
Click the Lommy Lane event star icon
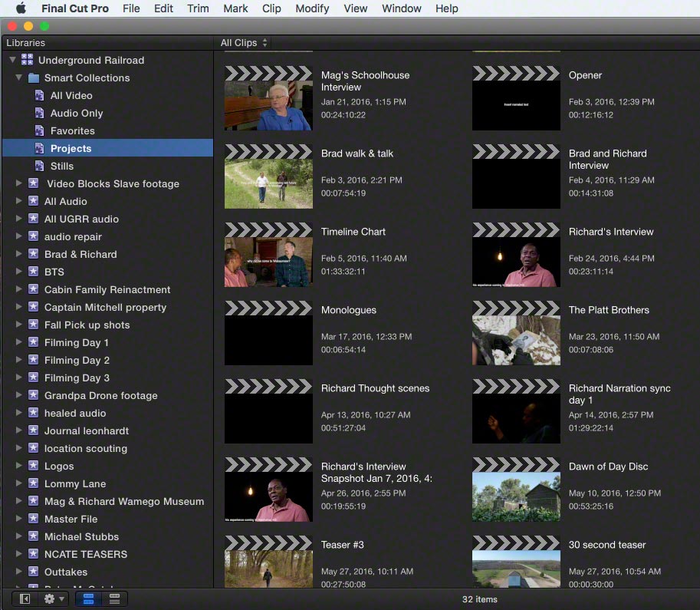[x=34, y=483]
